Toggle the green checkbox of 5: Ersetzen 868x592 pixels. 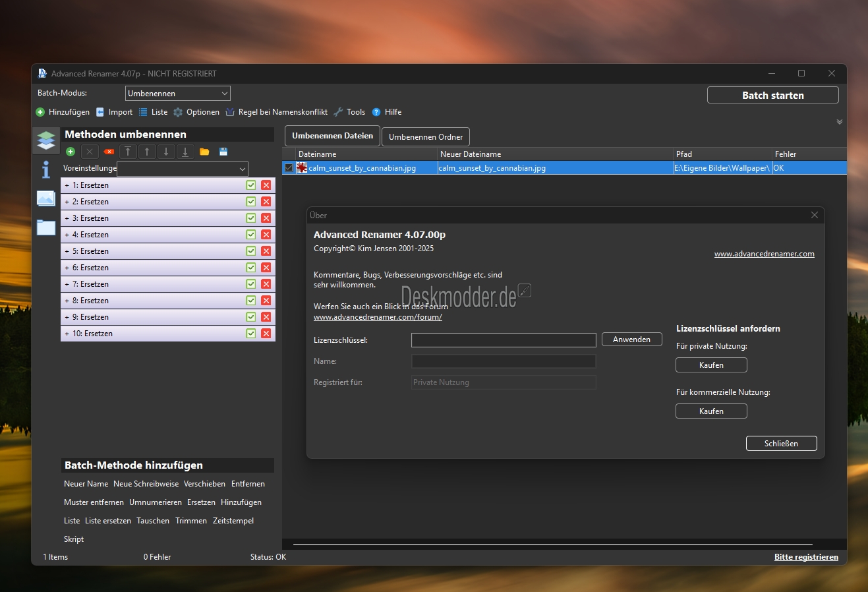coord(251,251)
